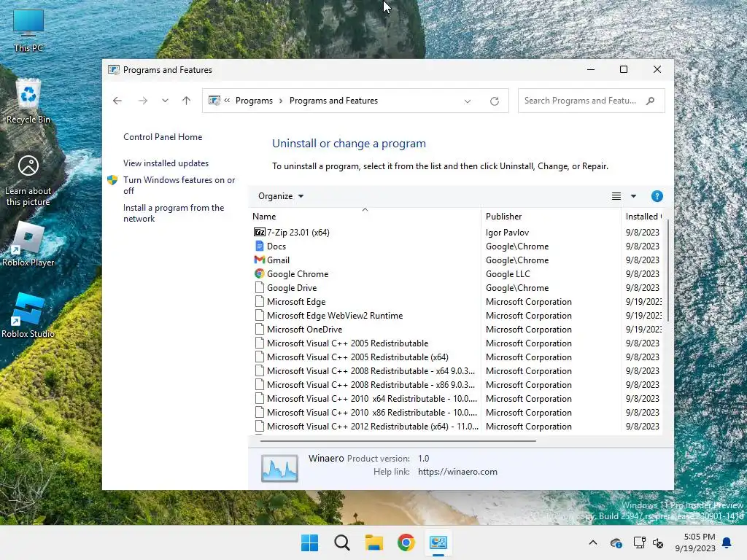Click the Igor Pavlov publisher cell
Screen dimensions: 747x560
click(x=508, y=233)
